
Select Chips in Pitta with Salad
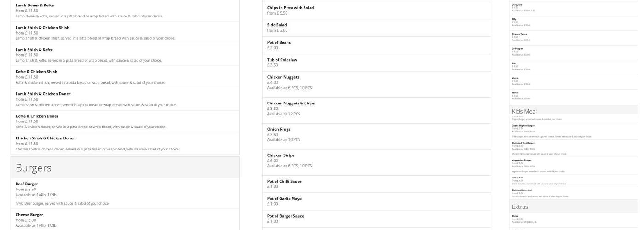coord(290,8)
